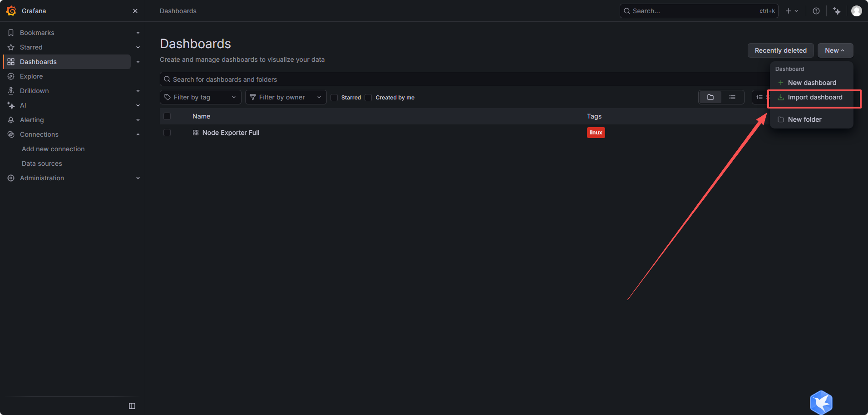Expand the Administration chevron
Screen dimensions: 868x415
point(138,178)
